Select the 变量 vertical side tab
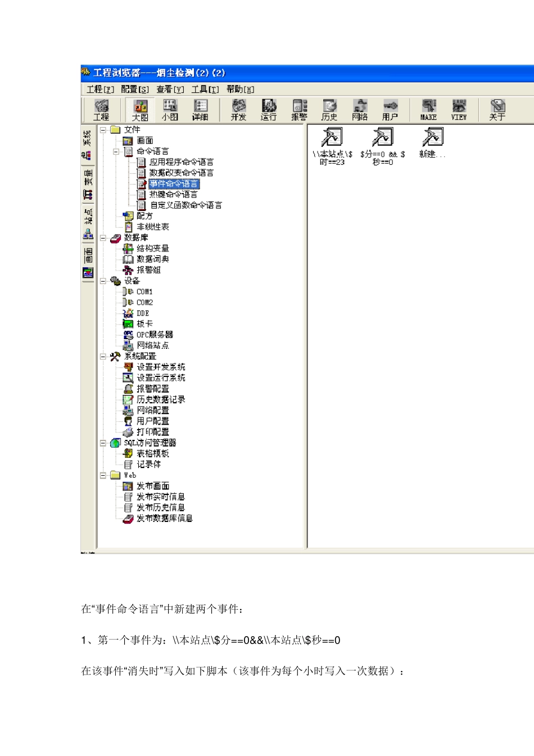Image resolution: width=534 pixels, height=756 pixels. tap(88, 184)
